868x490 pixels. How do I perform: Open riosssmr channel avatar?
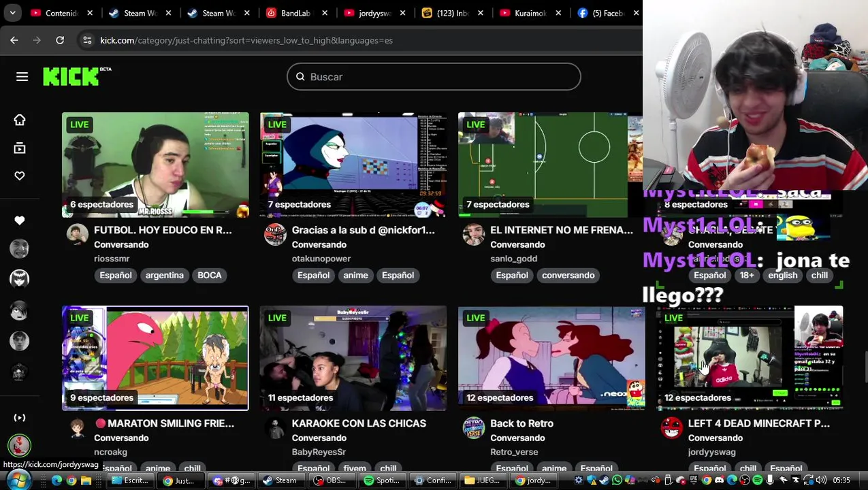tap(77, 235)
